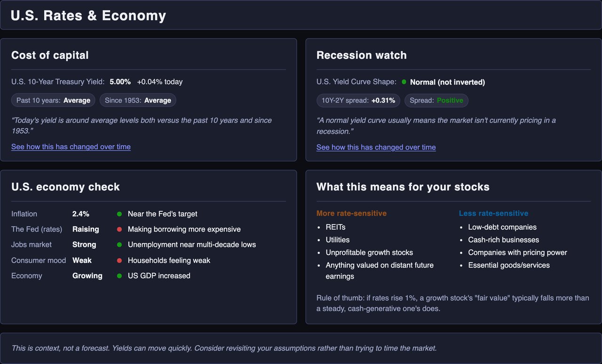The image size is (602, 364).
Task: Click the More rate-sensitive heading
Action: coord(351,213)
